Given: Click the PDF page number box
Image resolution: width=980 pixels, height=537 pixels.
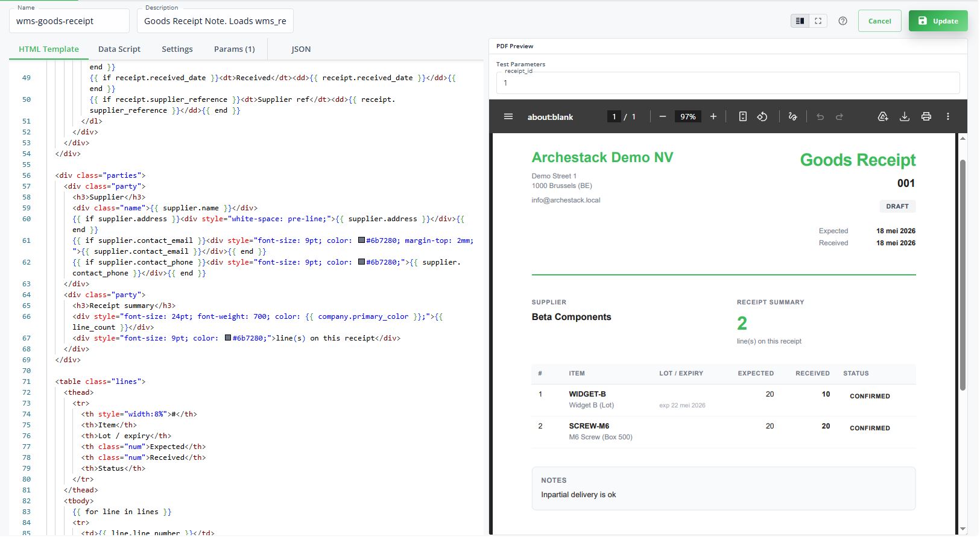Looking at the screenshot, I should pyautogui.click(x=614, y=116).
